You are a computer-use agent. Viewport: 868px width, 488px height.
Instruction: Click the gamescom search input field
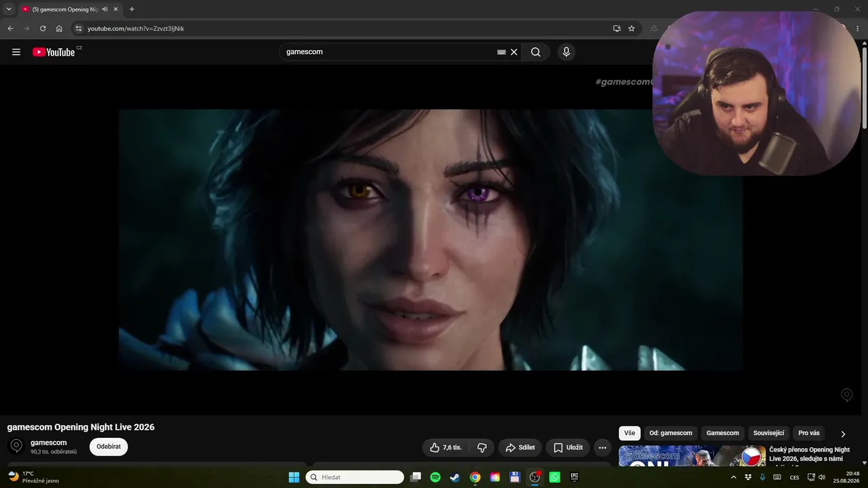tap(390, 52)
